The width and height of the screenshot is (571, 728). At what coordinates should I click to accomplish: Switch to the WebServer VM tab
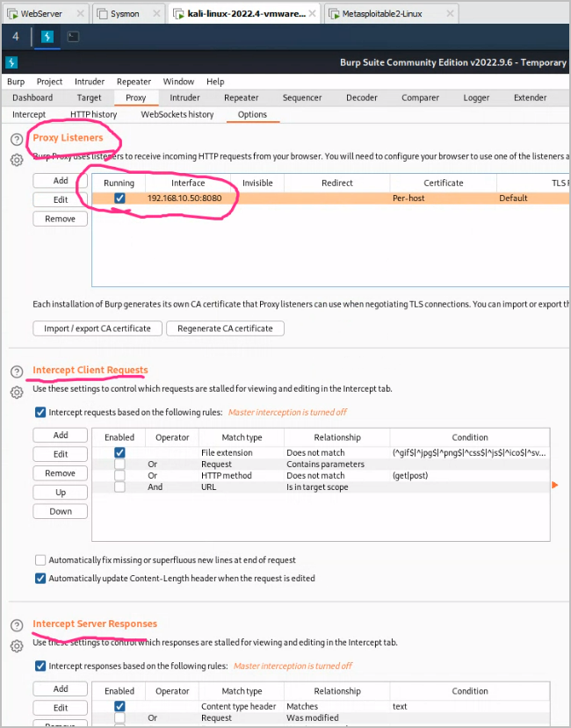(x=41, y=13)
